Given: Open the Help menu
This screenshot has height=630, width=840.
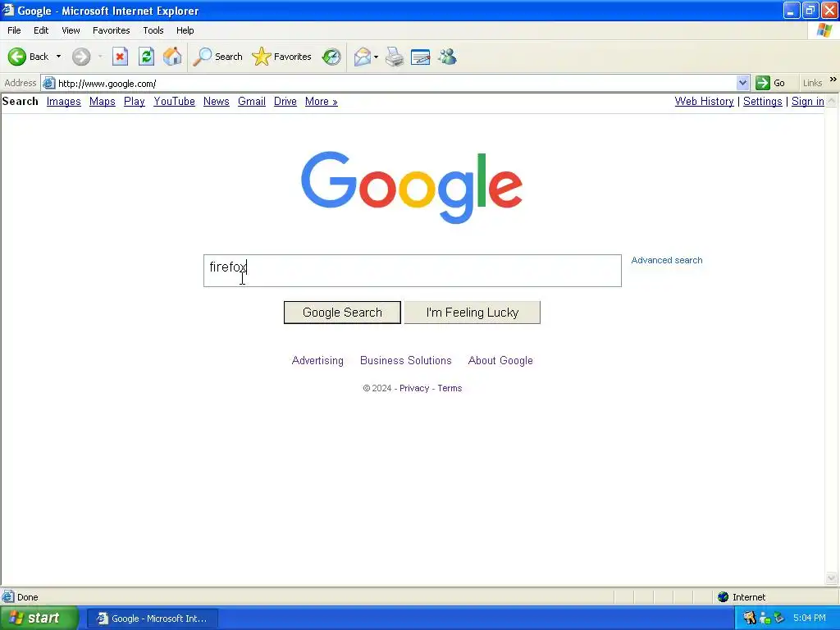Looking at the screenshot, I should pos(185,30).
